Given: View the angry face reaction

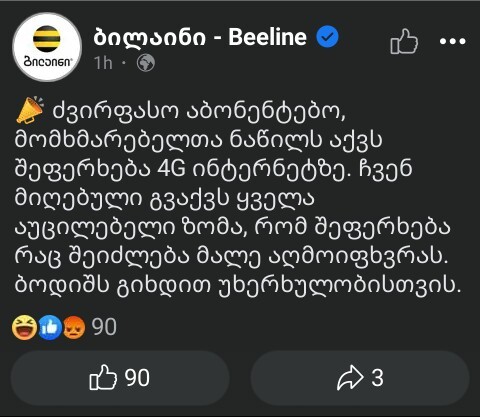Looking at the screenshot, I should (x=74, y=328).
